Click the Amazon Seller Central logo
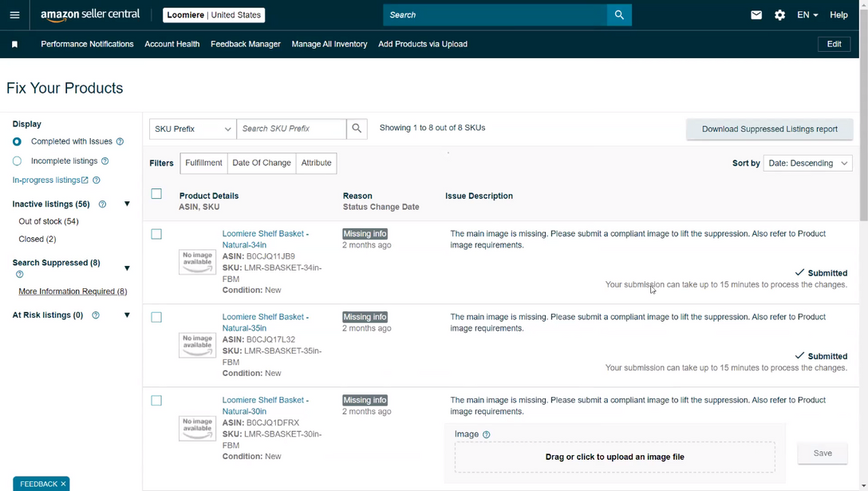 pyautogui.click(x=90, y=15)
